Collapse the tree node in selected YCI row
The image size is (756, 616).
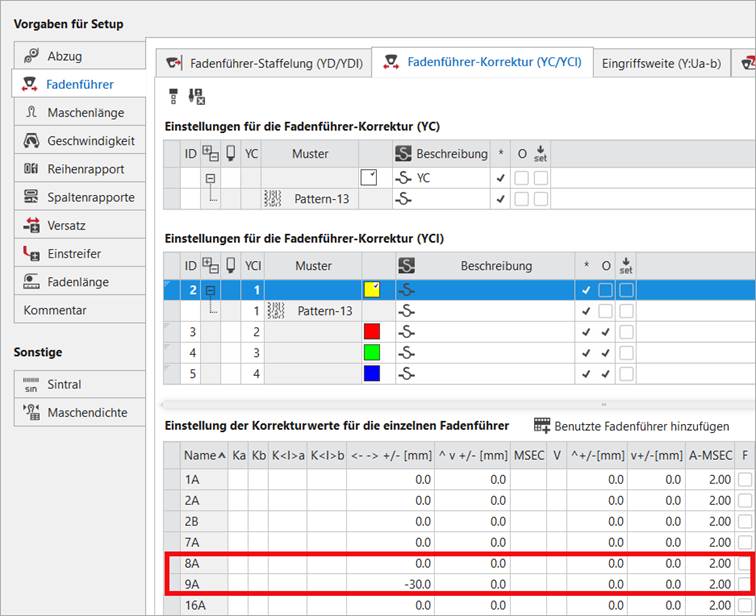click(x=211, y=290)
